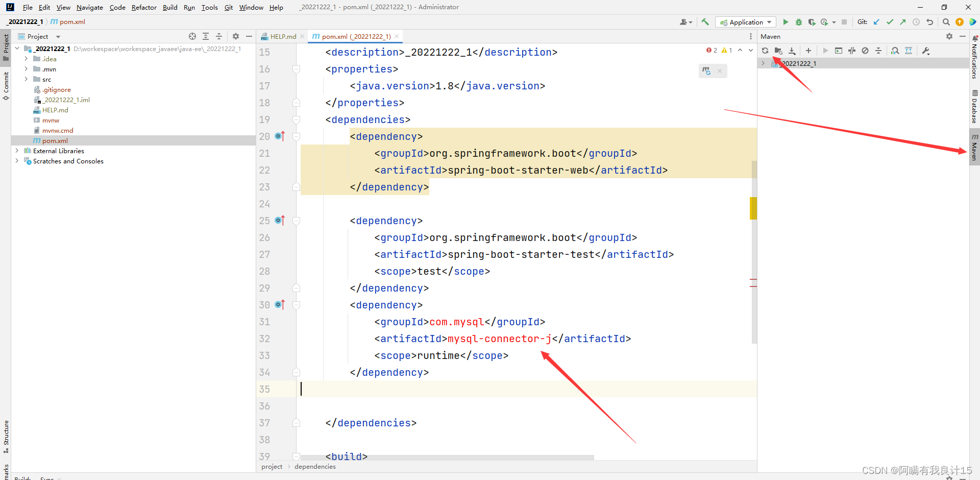This screenshot has width=980, height=480.
Task: Open Search Everywhere magnifier icon
Action: click(x=946, y=22)
